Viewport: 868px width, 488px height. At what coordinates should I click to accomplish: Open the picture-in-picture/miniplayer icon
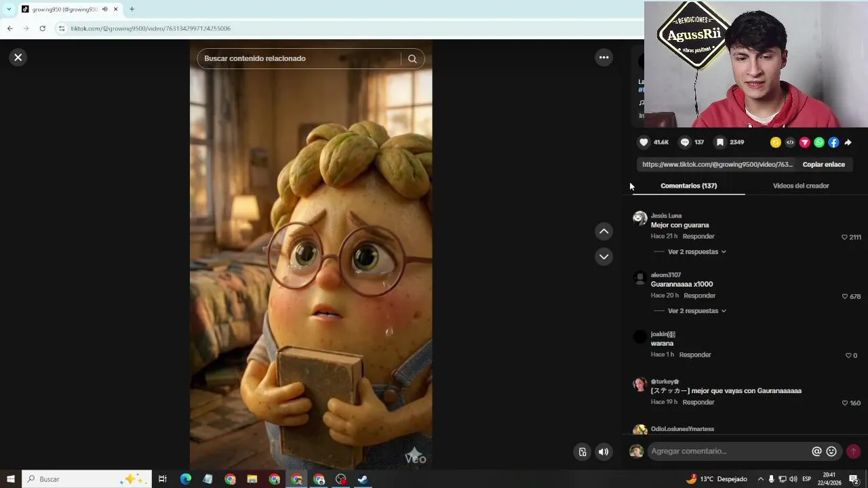coord(582,452)
